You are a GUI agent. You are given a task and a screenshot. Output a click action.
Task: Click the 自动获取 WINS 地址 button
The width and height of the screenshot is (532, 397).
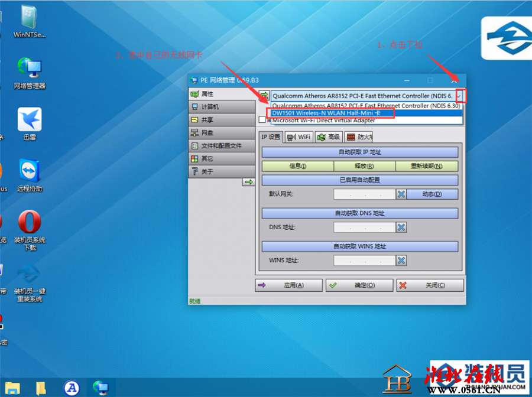click(x=359, y=246)
